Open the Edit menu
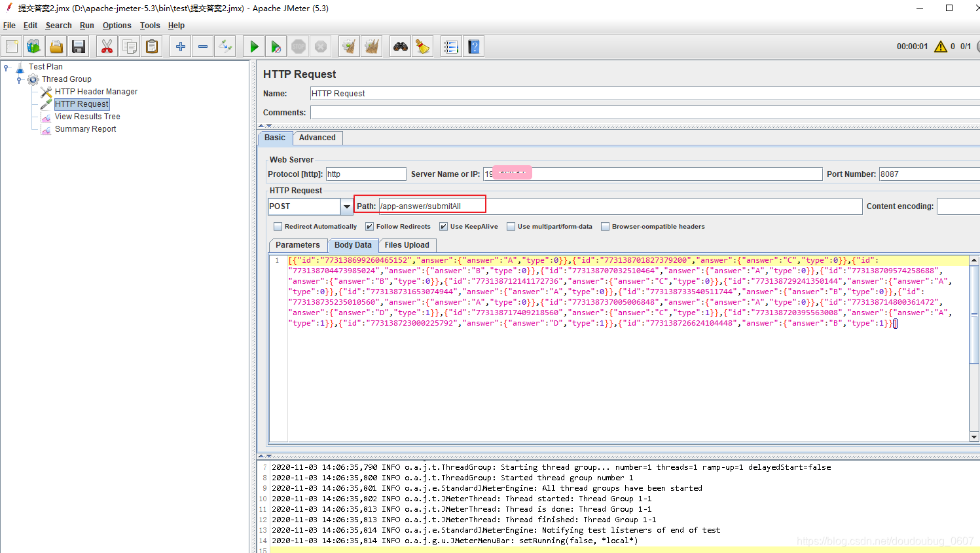980x553 pixels. pos(30,26)
